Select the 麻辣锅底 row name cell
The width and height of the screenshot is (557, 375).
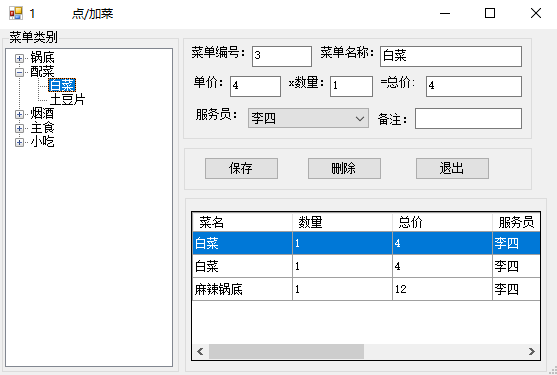[242, 289]
